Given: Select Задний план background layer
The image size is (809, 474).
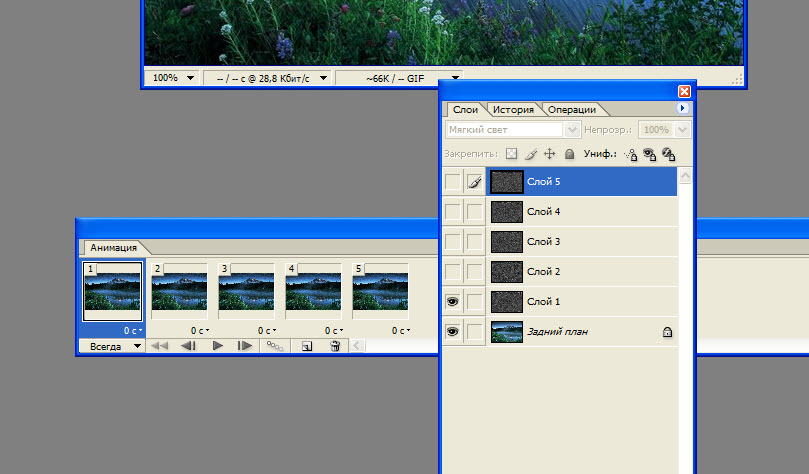Looking at the screenshot, I should click(x=582, y=332).
